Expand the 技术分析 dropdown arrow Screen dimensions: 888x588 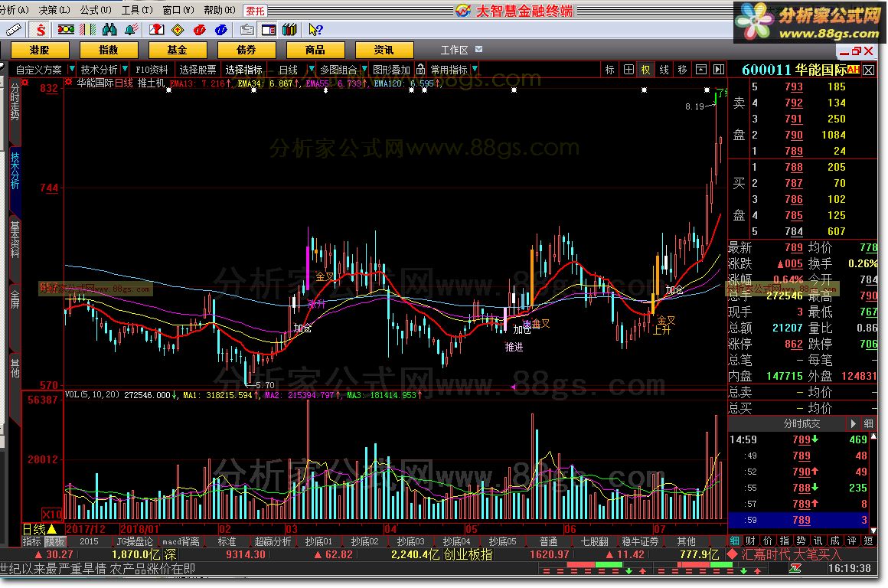[x=125, y=69]
